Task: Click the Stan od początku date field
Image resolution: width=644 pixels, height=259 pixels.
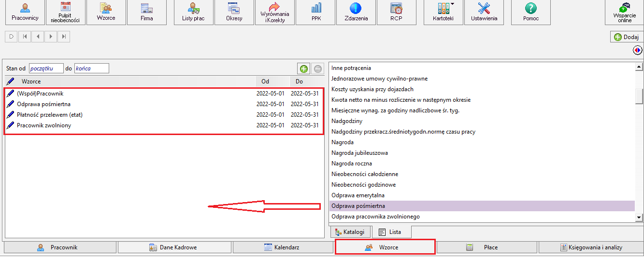Action: click(46, 68)
